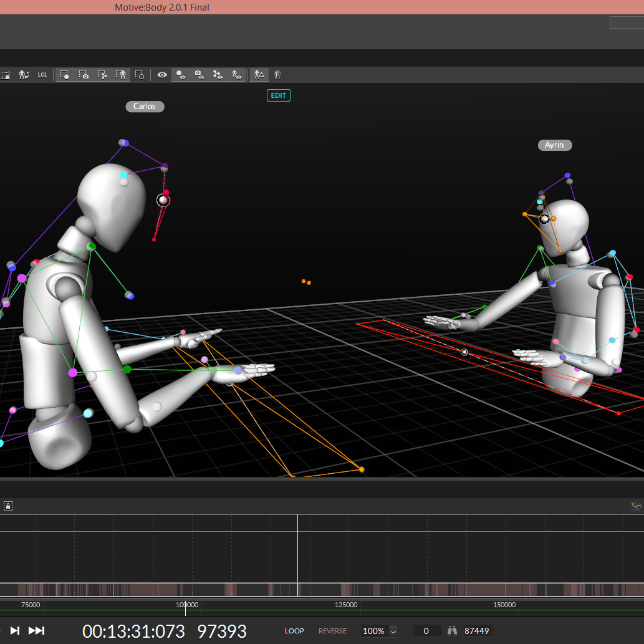Skip to the last frame
Screen dimensions: 644x644
(x=37, y=631)
